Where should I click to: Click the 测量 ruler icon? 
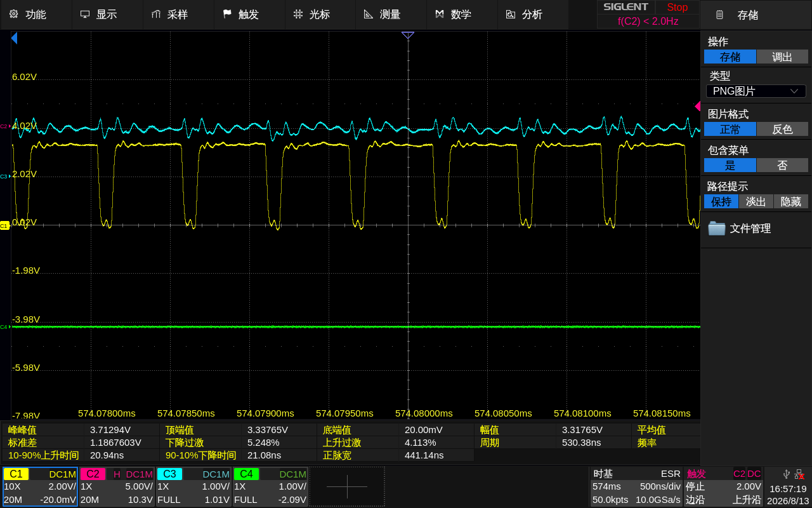click(369, 14)
